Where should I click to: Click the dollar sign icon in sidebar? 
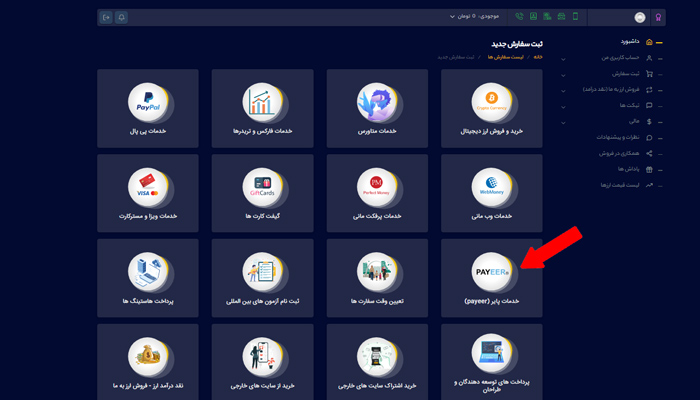(x=649, y=122)
